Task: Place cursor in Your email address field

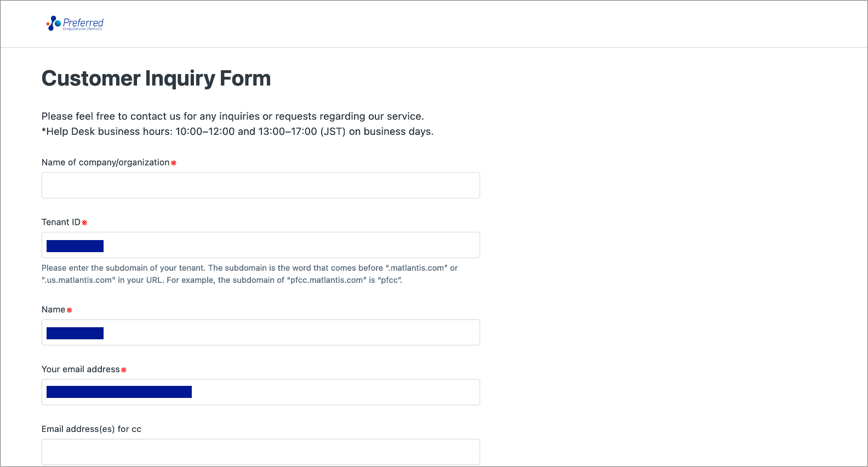Action: coord(334,392)
